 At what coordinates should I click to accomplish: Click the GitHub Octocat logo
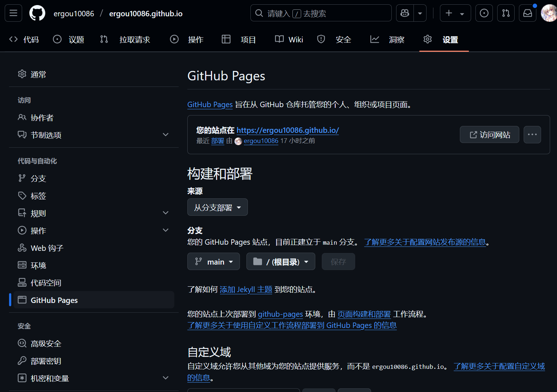click(37, 13)
